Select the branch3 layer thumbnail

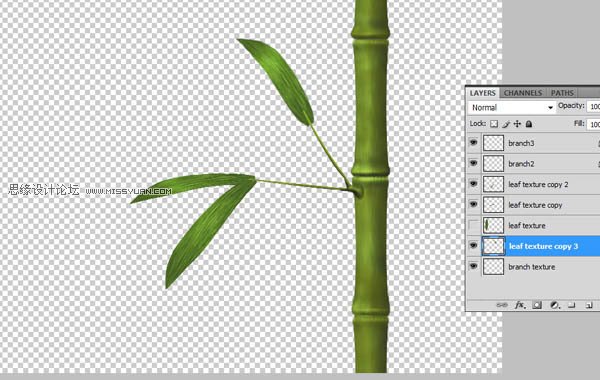click(x=493, y=143)
